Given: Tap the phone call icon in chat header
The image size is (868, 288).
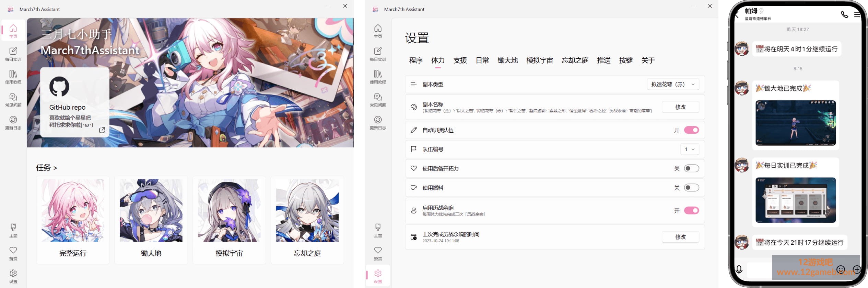Looking at the screenshot, I should click(844, 14).
